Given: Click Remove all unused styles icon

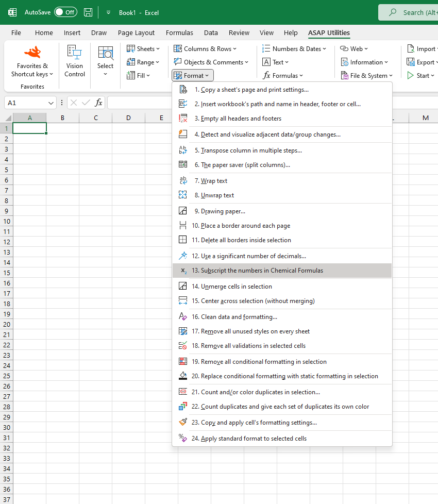Looking at the screenshot, I should pyautogui.click(x=183, y=331).
